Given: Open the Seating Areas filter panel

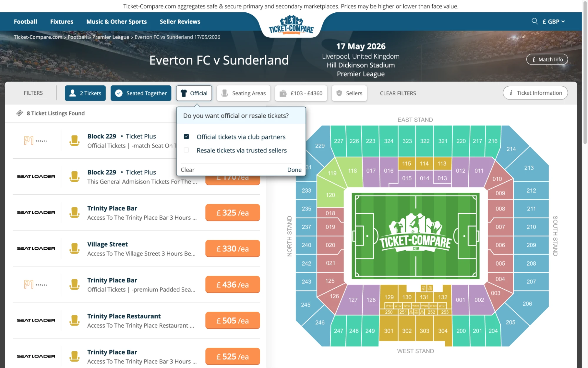Looking at the screenshot, I should [x=244, y=93].
